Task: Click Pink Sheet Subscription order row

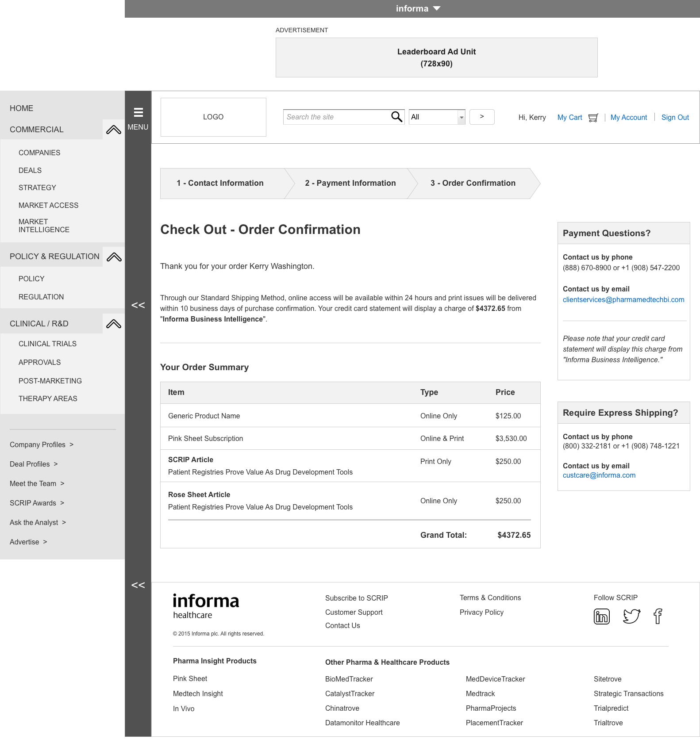Action: click(350, 438)
